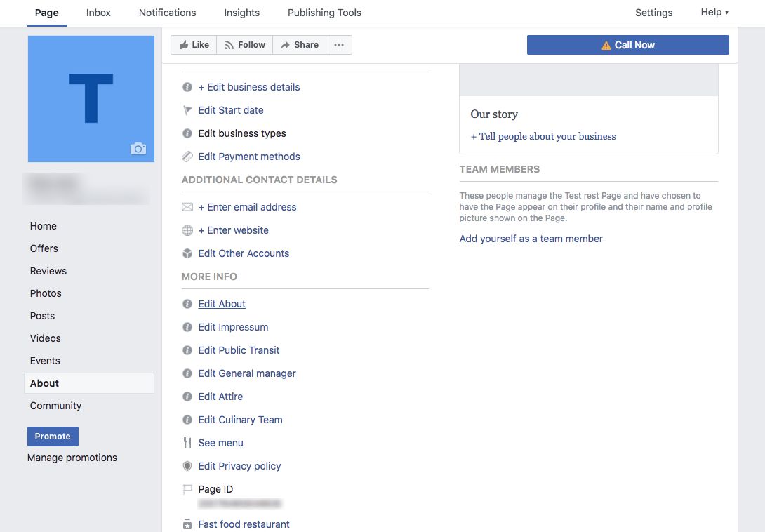The width and height of the screenshot is (765, 532).
Task: Share the page
Action: point(299,45)
